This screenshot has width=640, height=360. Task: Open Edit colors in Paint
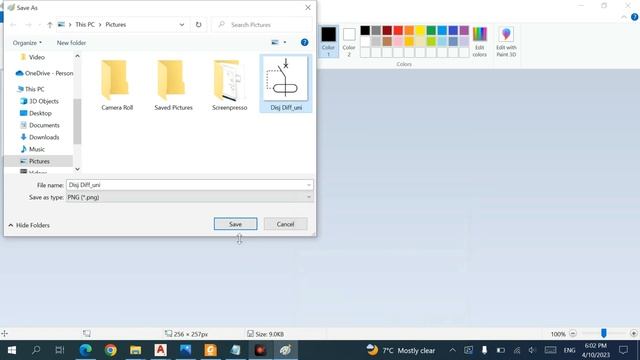click(480, 41)
